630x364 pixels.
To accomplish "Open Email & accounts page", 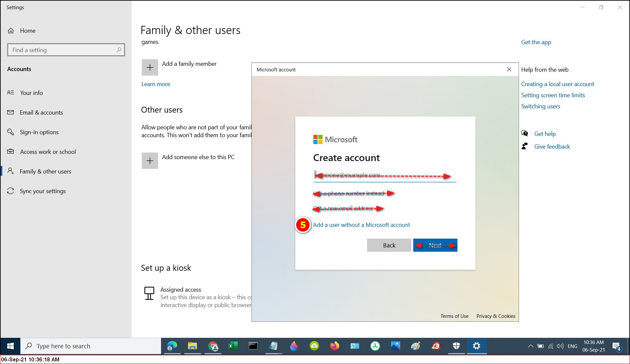I will point(41,113).
